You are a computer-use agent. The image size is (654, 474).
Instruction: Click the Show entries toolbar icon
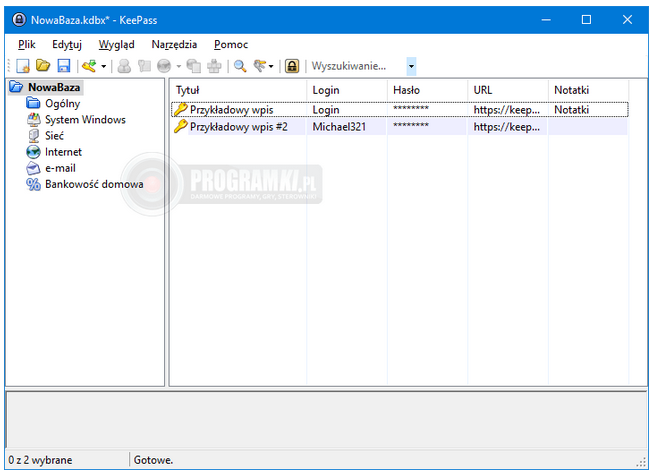260,66
